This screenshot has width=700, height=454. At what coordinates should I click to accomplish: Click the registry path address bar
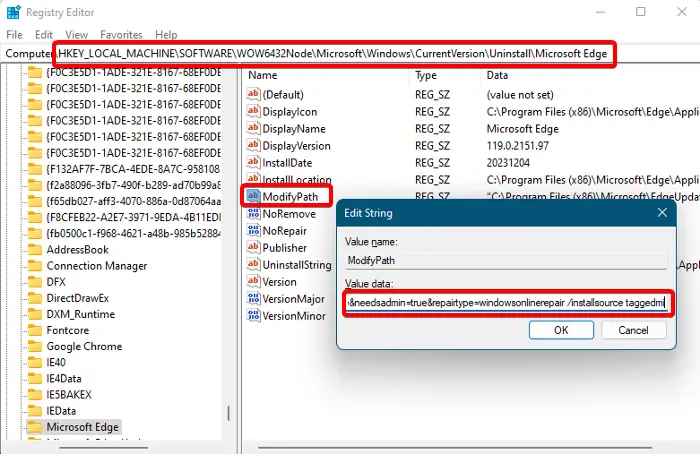point(350,54)
